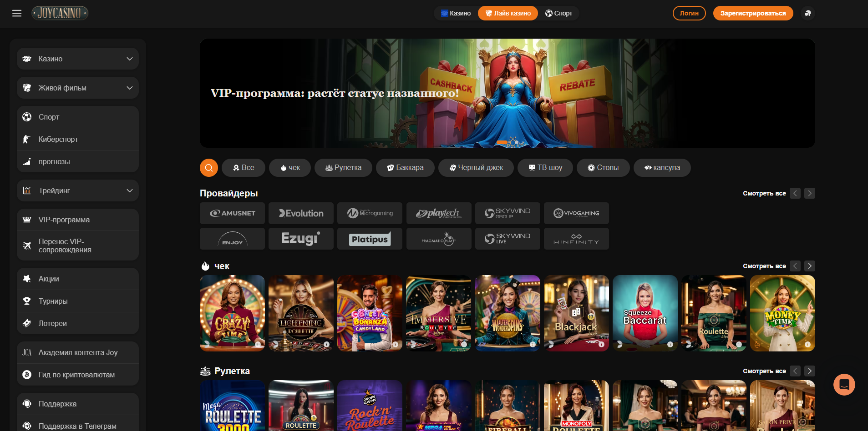Click the Поддержка в Телеграм icon
The width and height of the screenshot is (868, 431).
tap(27, 426)
